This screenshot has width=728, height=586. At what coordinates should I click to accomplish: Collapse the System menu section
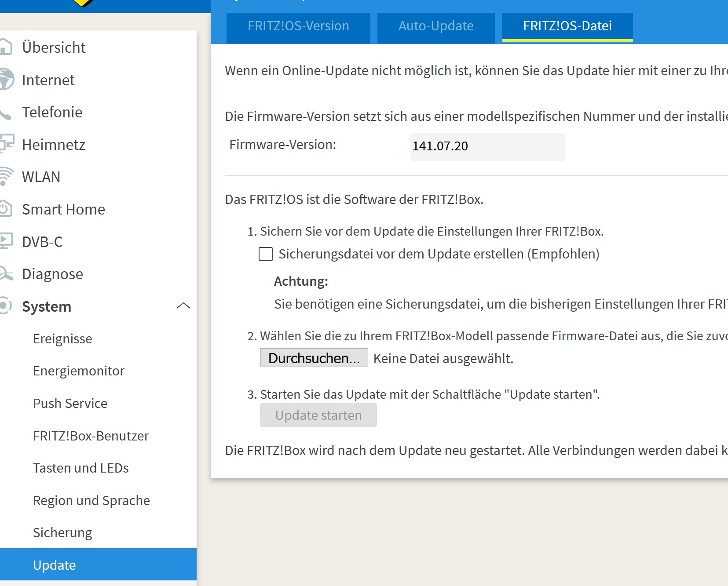[183, 306]
